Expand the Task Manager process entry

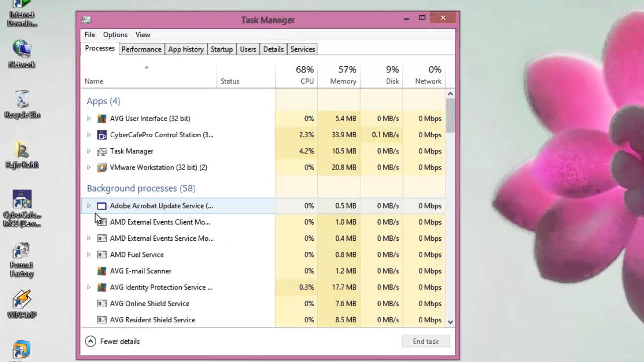pyautogui.click(x=89, y=151)
